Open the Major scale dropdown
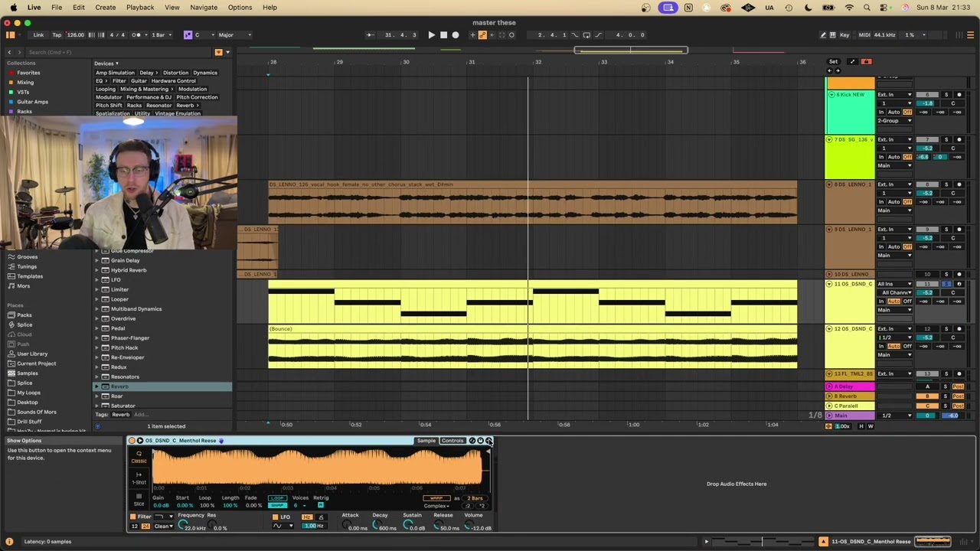This screenshot has height=551, width=980. [234, 35]
